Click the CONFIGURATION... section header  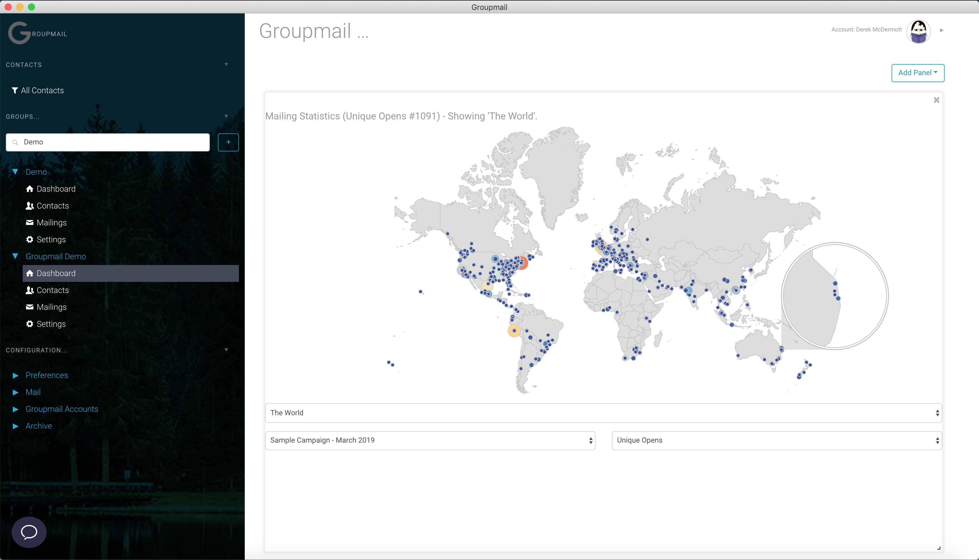coord(36,350)
